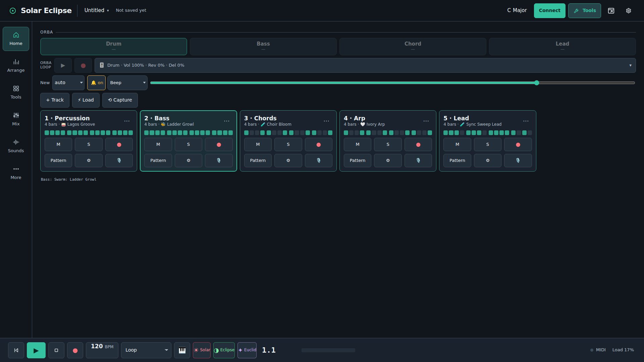Click the pop-out window icon
The height and width of the screenshot is (362, 644).
point(611,11)
